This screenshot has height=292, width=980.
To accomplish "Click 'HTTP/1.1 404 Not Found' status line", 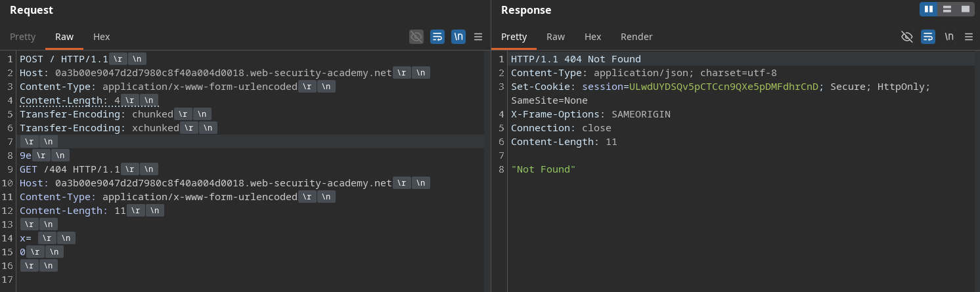I will pos(576,59).
